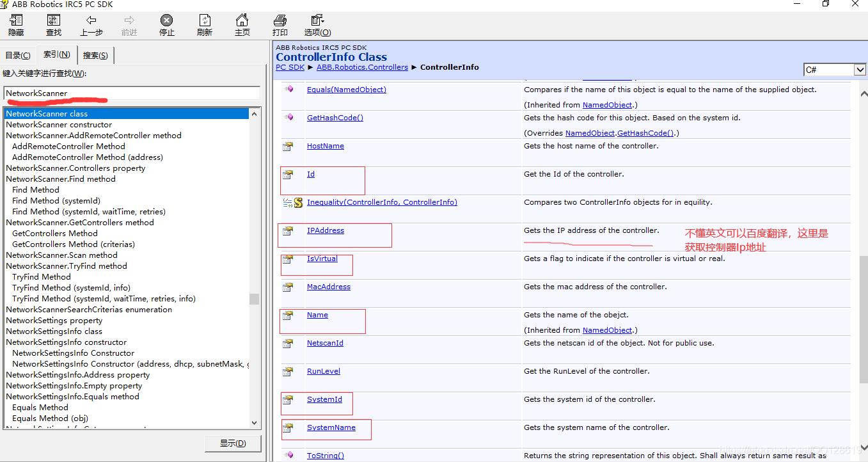Click the method icon beside ToString()

pyautogui.click(x=288, y=456)
